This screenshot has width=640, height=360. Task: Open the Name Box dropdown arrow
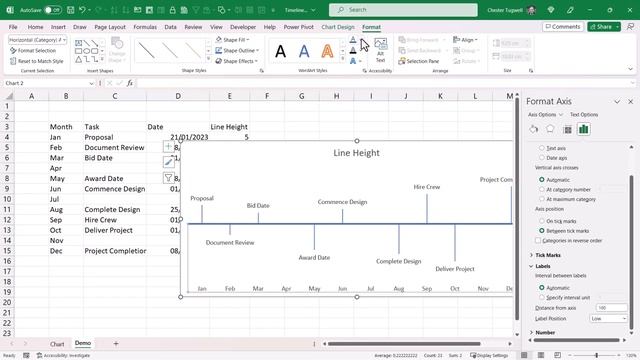click(91, 83)
